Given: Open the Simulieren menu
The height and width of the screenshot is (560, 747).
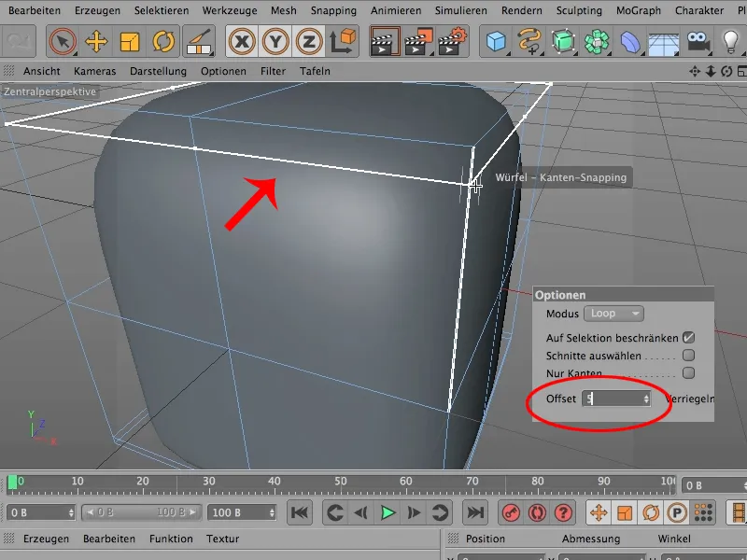Looking at the screenshot, I should pyautogui.click(x=461, y=10).
